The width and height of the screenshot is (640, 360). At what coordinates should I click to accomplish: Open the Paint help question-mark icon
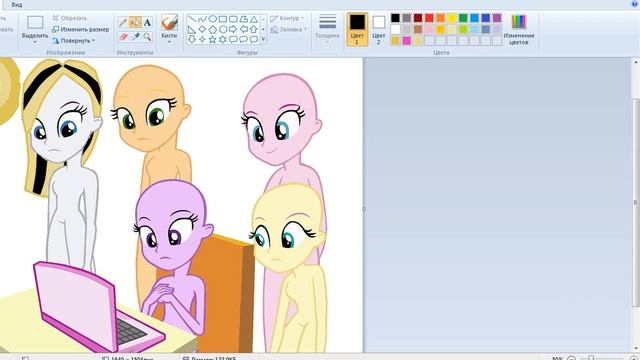(x=635, y=3)
